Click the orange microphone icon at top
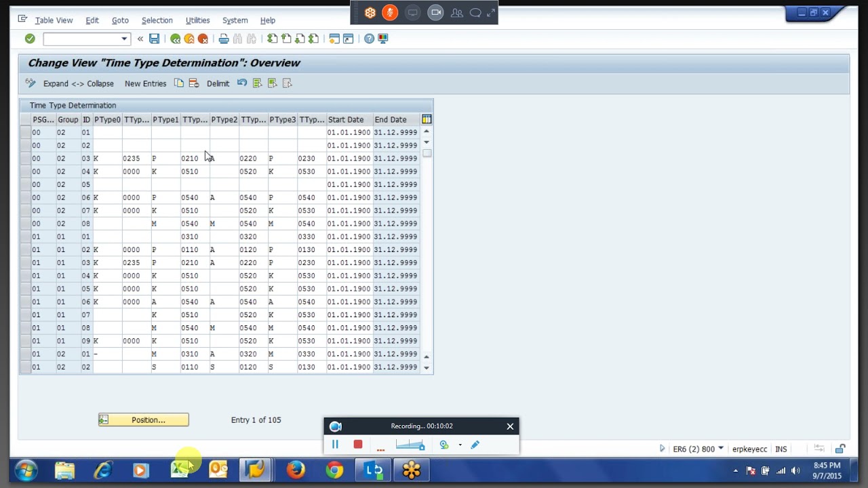868x488 pixels. (390, 12)
